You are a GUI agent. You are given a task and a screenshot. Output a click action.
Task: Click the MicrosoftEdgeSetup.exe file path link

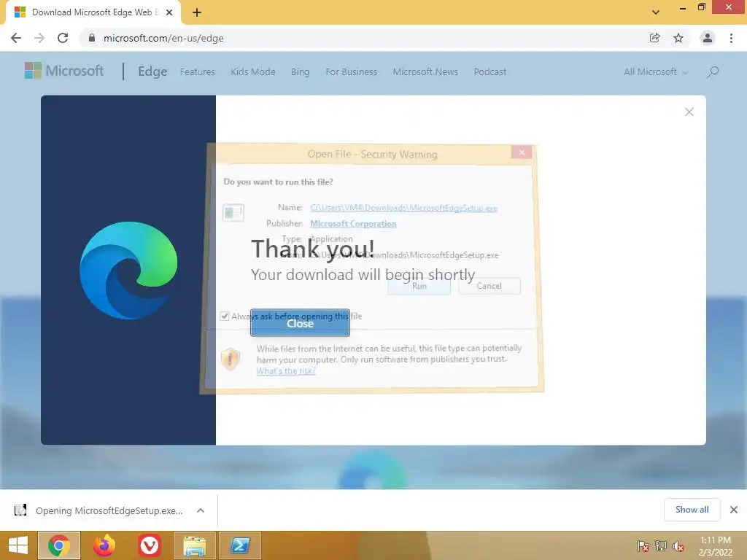(x=403, y=208)
